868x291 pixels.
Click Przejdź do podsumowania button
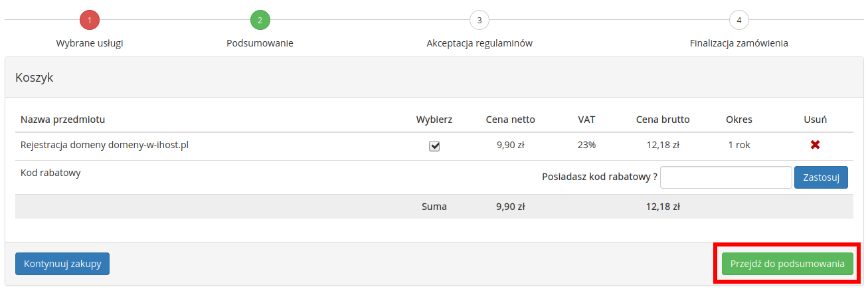(788, 264)
